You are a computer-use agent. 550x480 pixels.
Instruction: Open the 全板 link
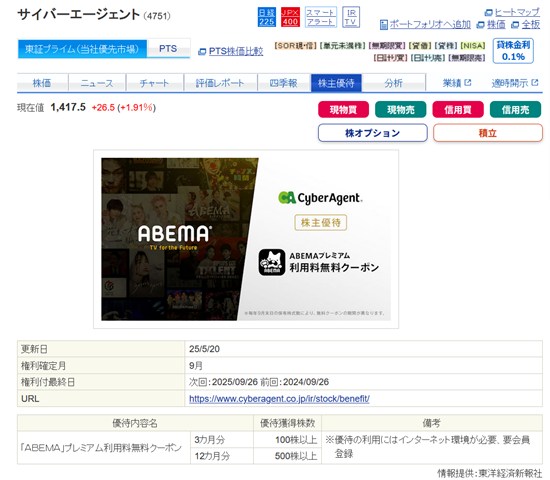point(531,25)
